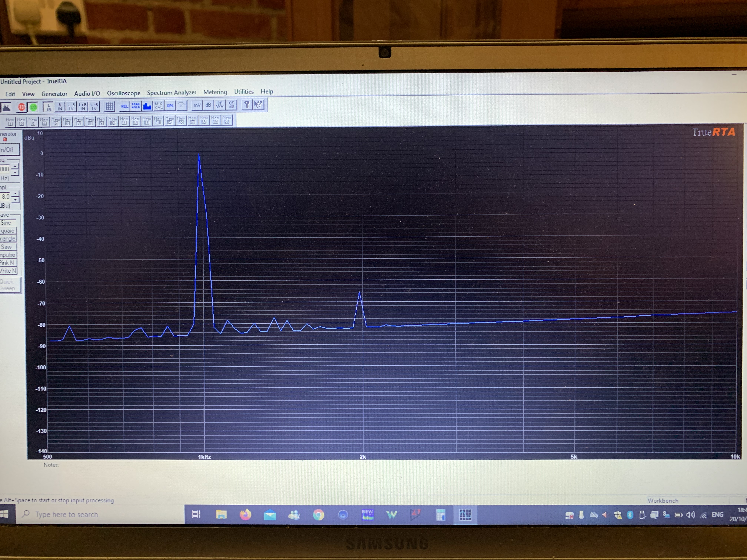The height and width of the screenshot is (560, 747).
Task: Click the Windows search box
Action: (100, 514)
